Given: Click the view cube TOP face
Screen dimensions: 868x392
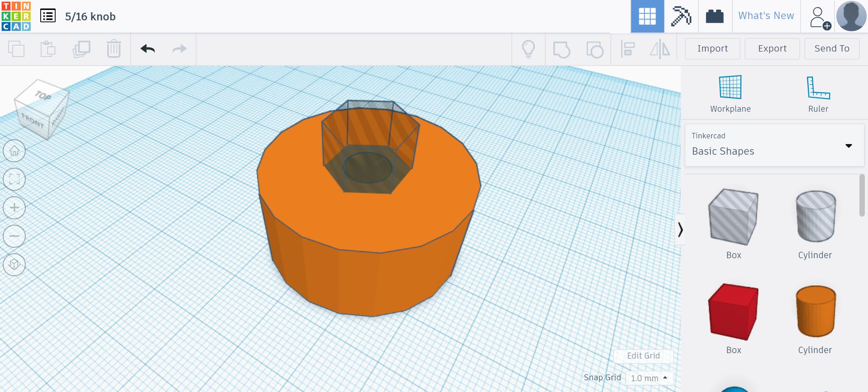Looking at the screenshot, I should pyautogui.click(x=43, y=94).
